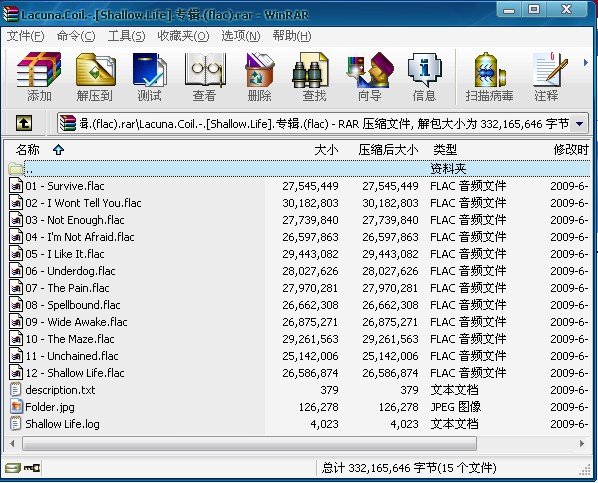The width and height of the screenshot is (598, 483).
Task: Launch the Wizard (向导) tool
Action: tap(369, 77)
